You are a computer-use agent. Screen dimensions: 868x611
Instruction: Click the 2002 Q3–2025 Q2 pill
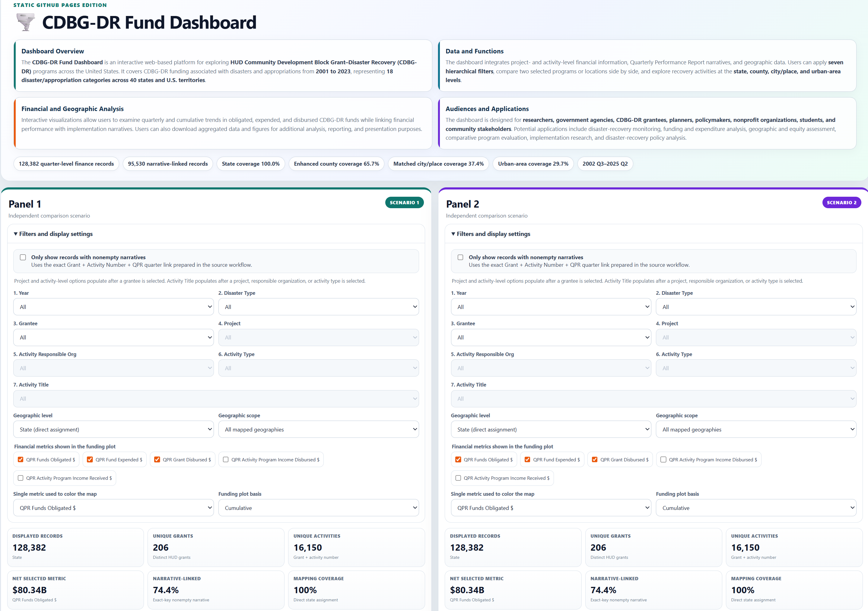[x=605, y=164]
